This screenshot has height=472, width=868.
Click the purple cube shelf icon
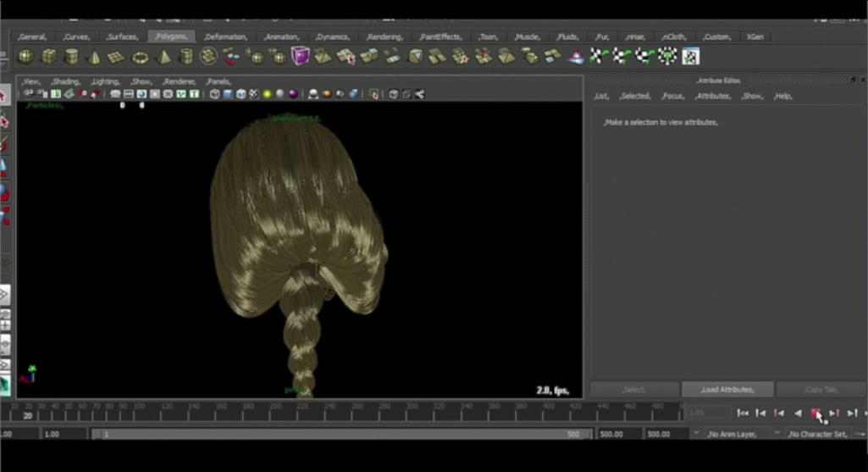pos(300,57)
